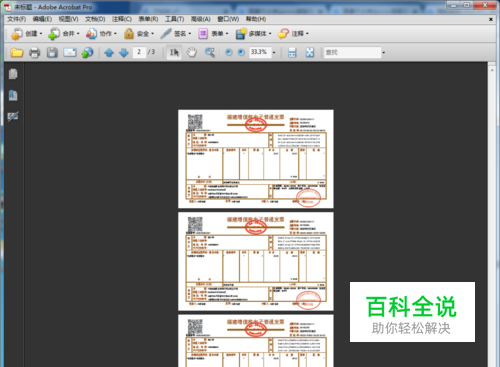The height and width of the screenshot is (367, 500).
Task: Select the Marquee Zoom tool
Action: 210,52
